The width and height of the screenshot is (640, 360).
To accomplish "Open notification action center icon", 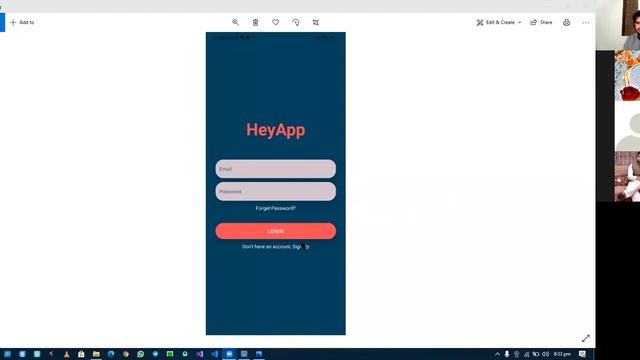I will (582, 354).
